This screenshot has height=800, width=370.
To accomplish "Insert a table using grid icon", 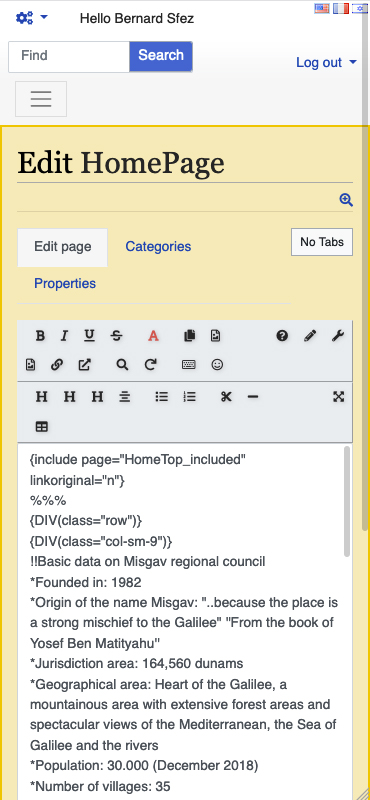I will [x=42, y=427].
